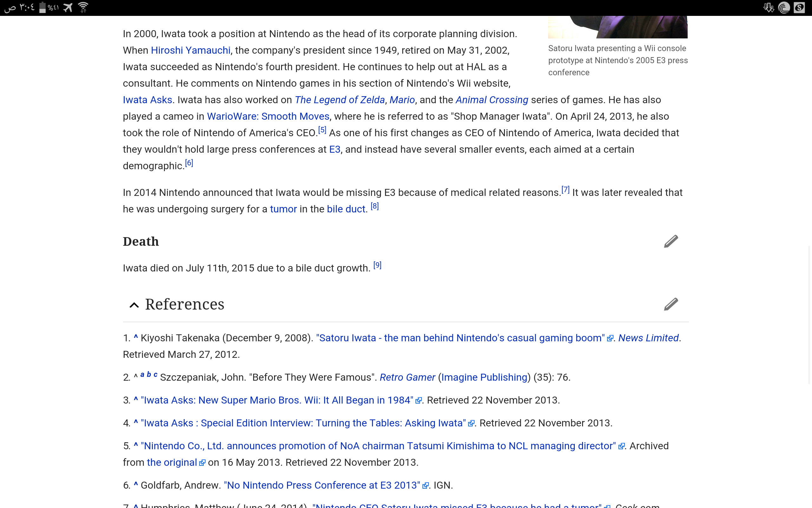The height and width of the screenshot is (508, 812).
Task: Jump to citation [9] in Death section
Action: 377,265
